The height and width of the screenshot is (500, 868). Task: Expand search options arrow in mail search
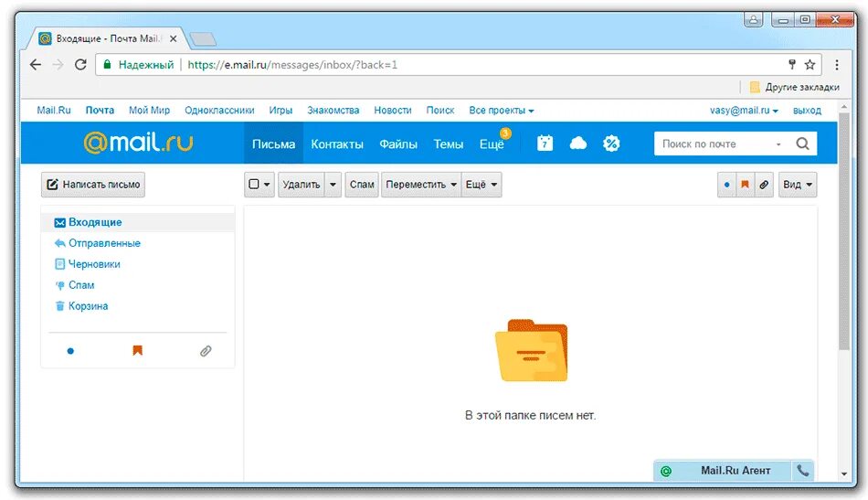pyautogui.click(x=778, y=144)
